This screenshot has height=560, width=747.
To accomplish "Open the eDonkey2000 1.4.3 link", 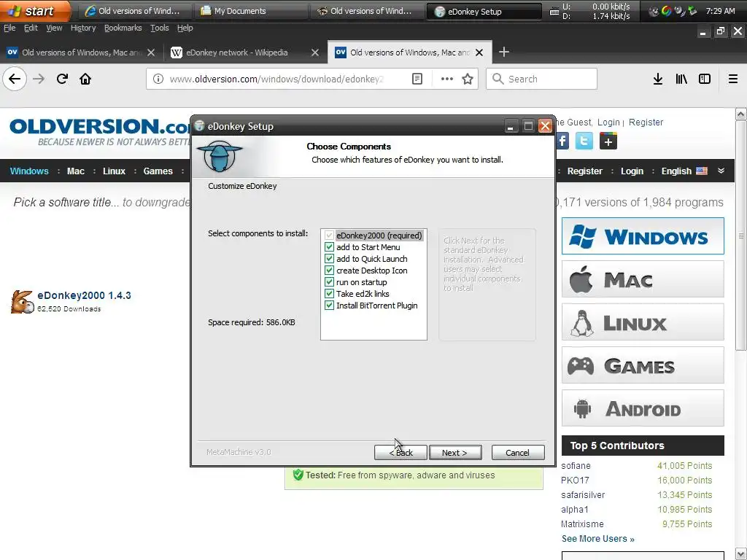I will pos(85,295).
